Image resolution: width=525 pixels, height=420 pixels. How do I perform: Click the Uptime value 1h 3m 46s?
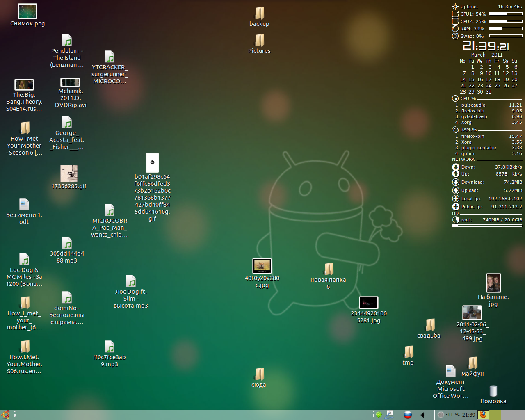(510, 7)
